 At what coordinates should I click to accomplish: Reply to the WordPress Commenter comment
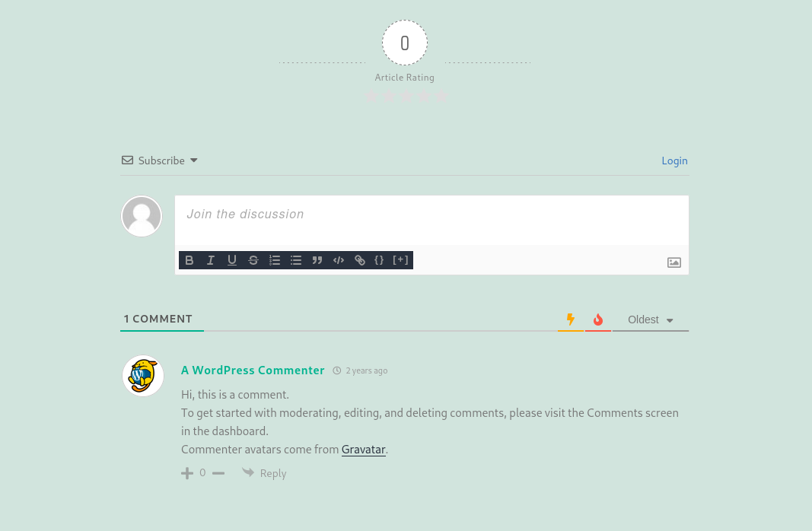click(x=265, y=473)
